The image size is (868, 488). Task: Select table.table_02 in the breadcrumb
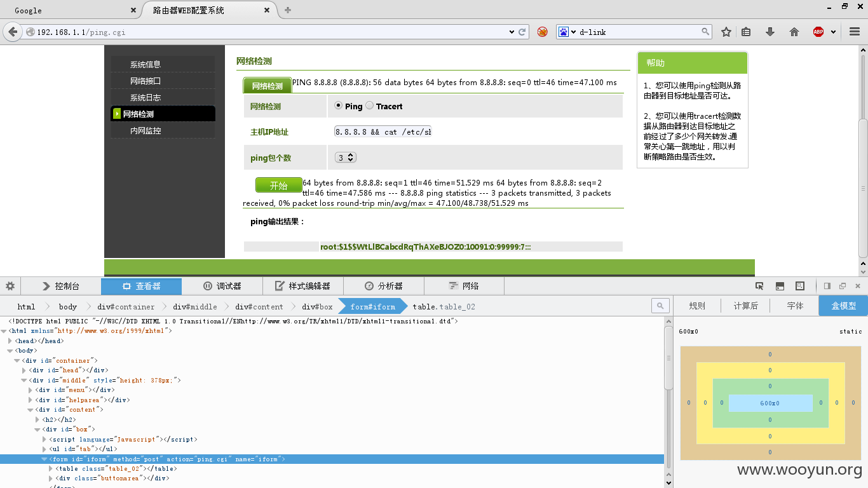pyautogui.click(x=444, y=306)
